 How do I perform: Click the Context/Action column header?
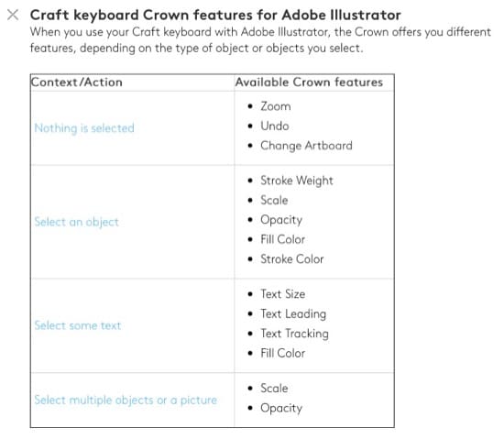pos(76,82)
